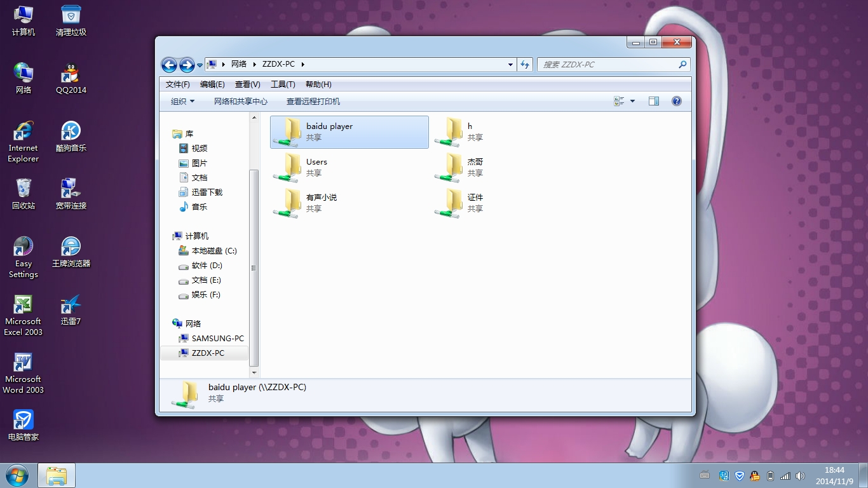Image resolution: width=868 pixels, height=488 pixels.
Task: Refresh the ZZDX-PC address location
Action: pyautogui.click(x=525, y=64)
